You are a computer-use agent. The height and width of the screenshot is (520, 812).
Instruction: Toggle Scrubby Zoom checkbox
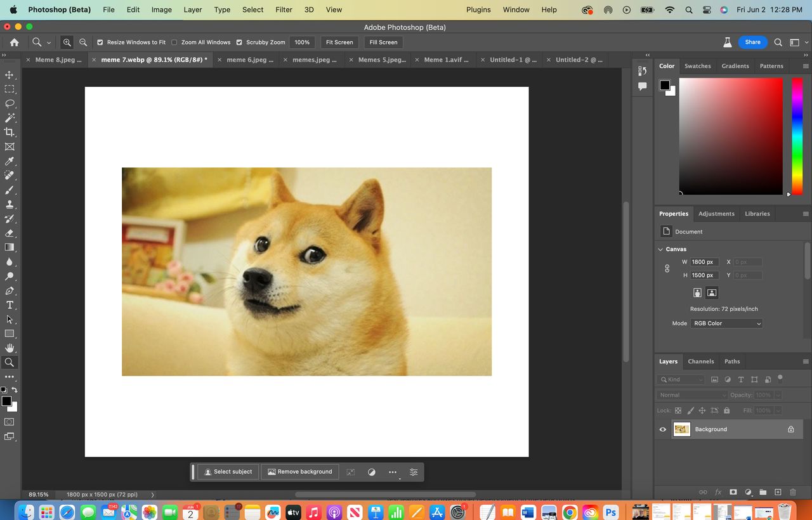point(239,42)
